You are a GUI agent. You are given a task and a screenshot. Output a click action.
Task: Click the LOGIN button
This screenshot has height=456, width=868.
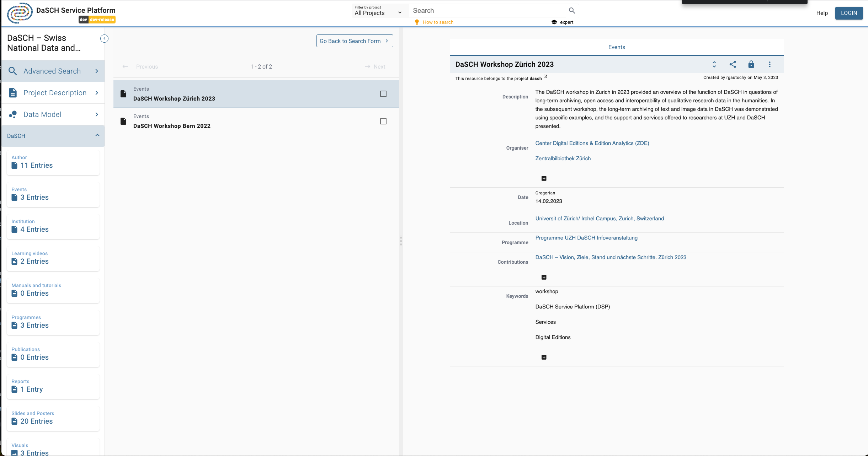click(848, 13)
